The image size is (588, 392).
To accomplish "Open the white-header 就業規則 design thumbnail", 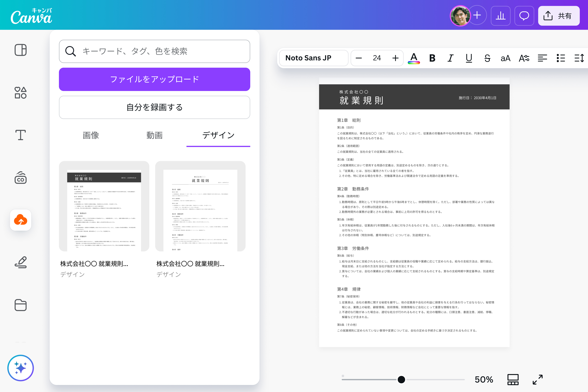I will tap(200, 206).
